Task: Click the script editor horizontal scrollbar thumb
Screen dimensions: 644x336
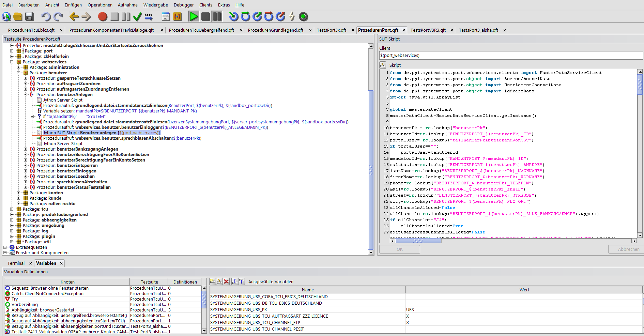Action: click(418, 241)
